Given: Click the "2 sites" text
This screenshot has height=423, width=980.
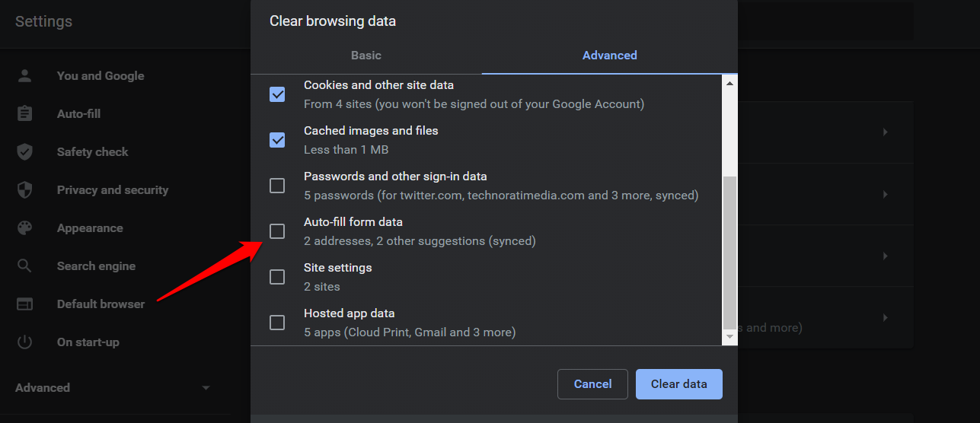Looking at the screenshot, I should [x=322, y=286].
